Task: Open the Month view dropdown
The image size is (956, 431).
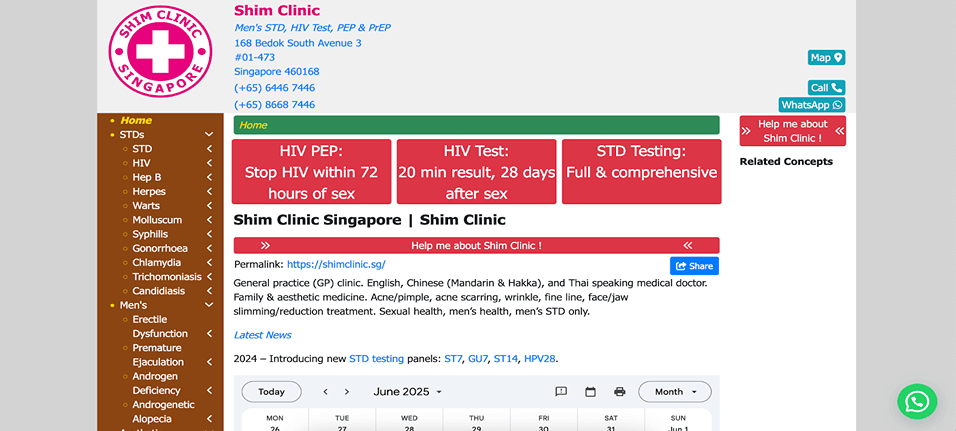Action: pyautogui.click(x=675, y=391)
